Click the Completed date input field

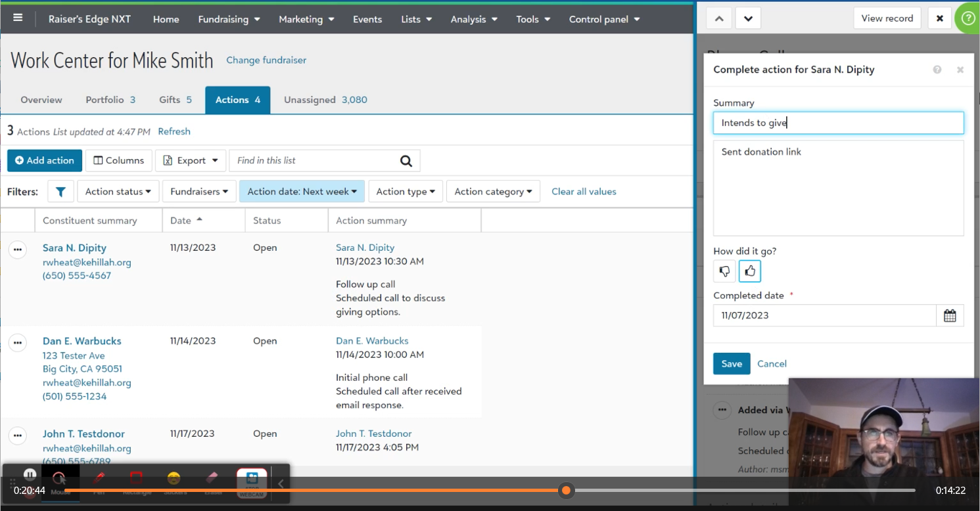pos(825,315)
